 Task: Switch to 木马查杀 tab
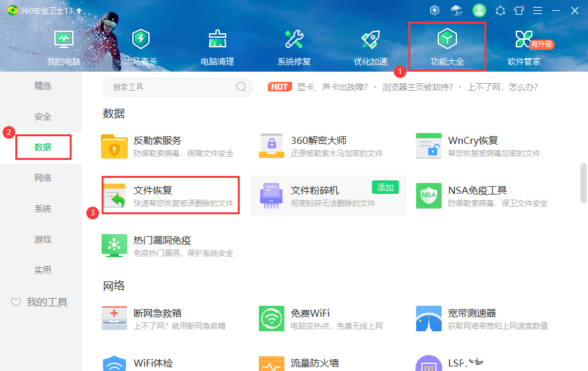tap(141, 47)
